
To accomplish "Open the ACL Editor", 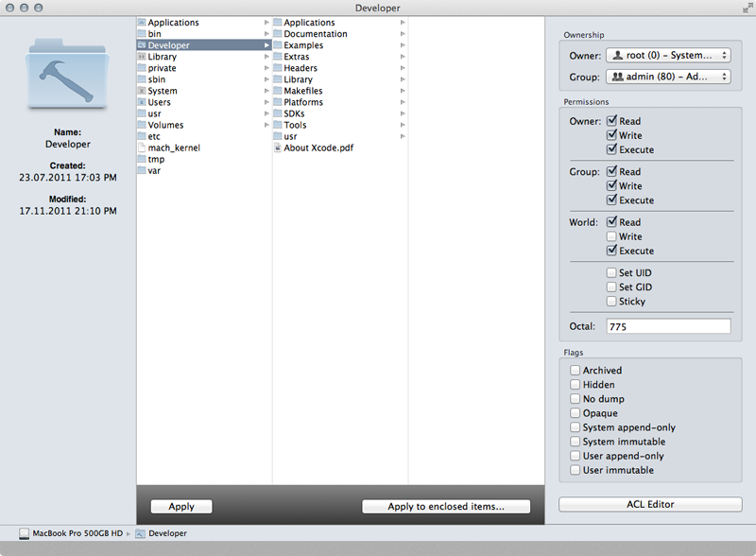I will point(650,504).
